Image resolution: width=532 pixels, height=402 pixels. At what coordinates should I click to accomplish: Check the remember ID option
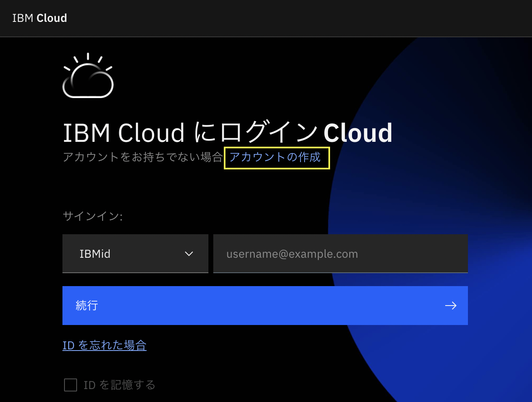tap(70, 385)
